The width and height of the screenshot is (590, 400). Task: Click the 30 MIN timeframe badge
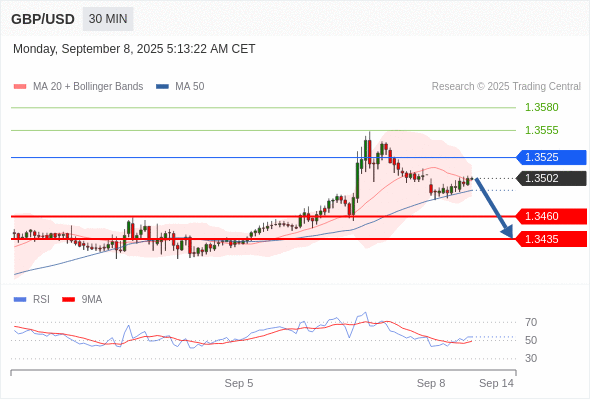pos(108,19)
